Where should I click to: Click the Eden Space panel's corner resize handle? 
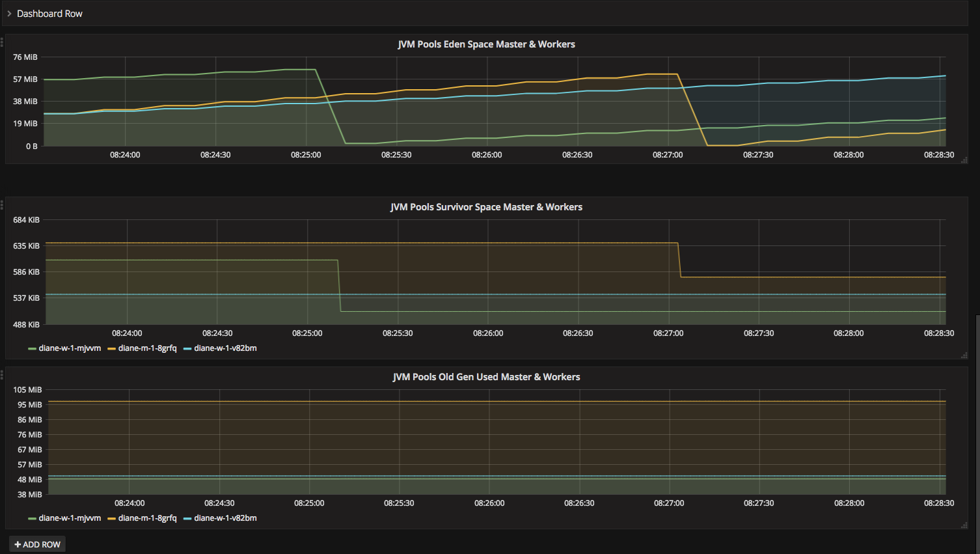click(x=964, y=160)
